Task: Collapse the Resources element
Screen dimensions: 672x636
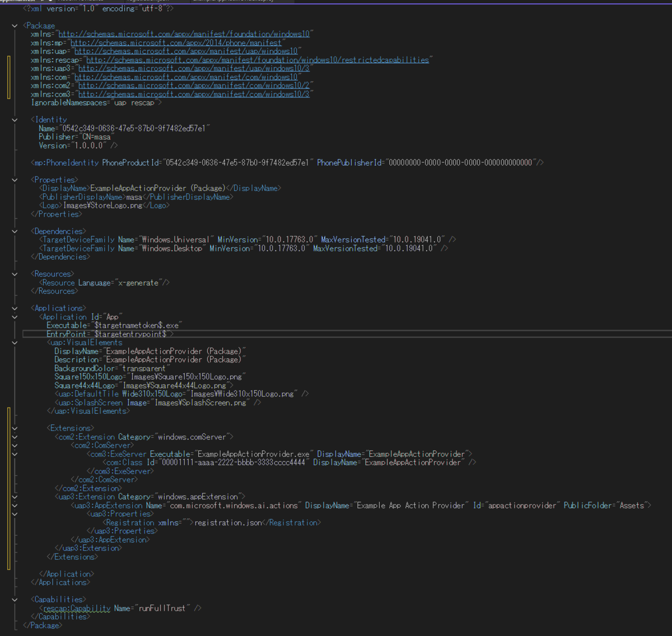Action: [x=15, y=273]
